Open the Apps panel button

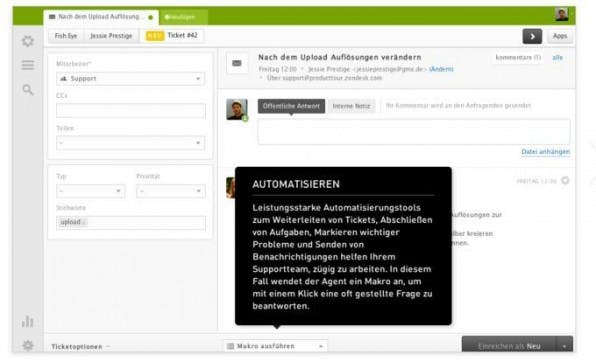click(x=560, y=36)
